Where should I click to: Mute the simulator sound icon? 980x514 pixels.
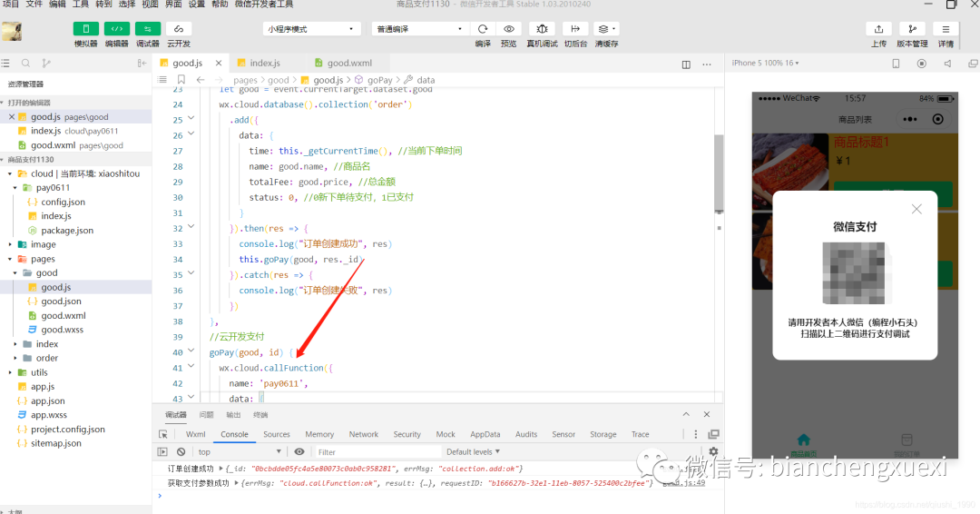click(x=947, y=64)
